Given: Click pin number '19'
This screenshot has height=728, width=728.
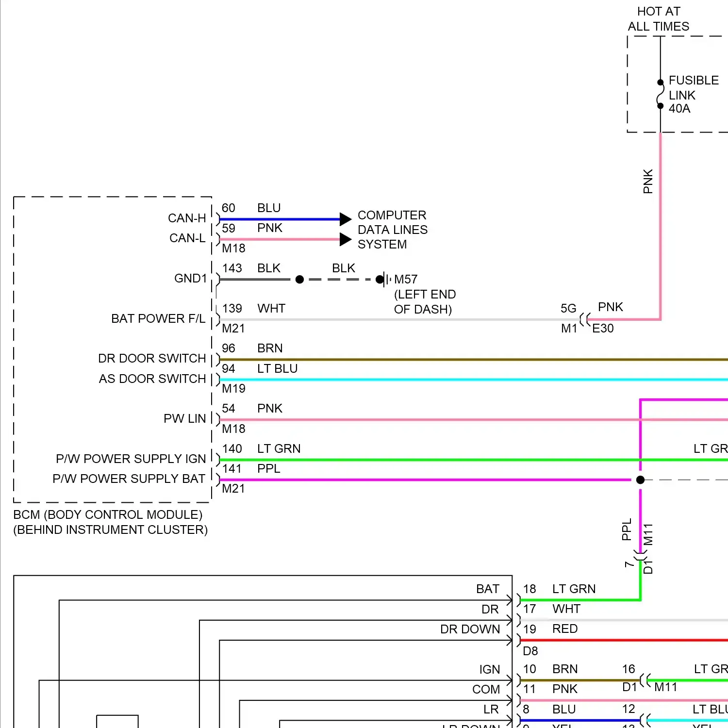Looking at the screenshot, I should coord(529,629).
